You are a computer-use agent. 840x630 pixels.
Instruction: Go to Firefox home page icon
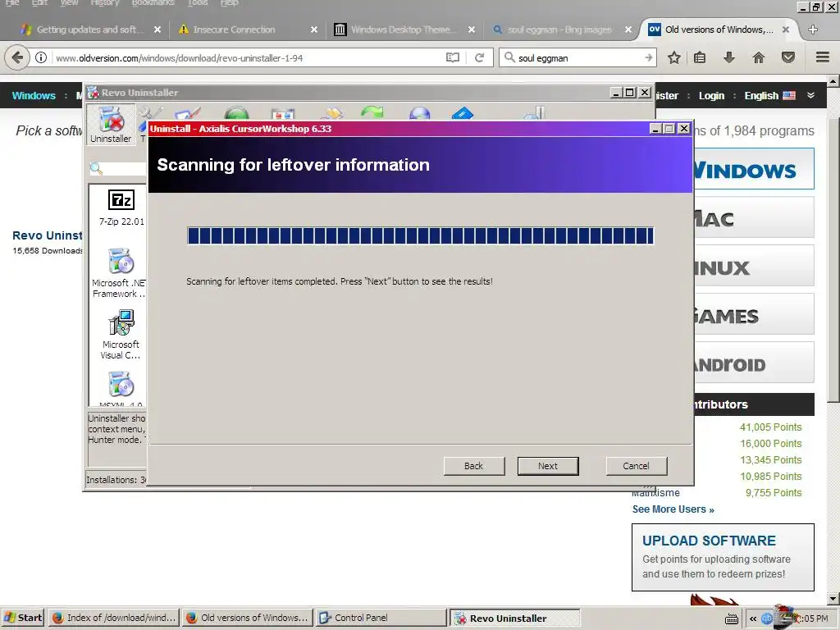(759, 58)
